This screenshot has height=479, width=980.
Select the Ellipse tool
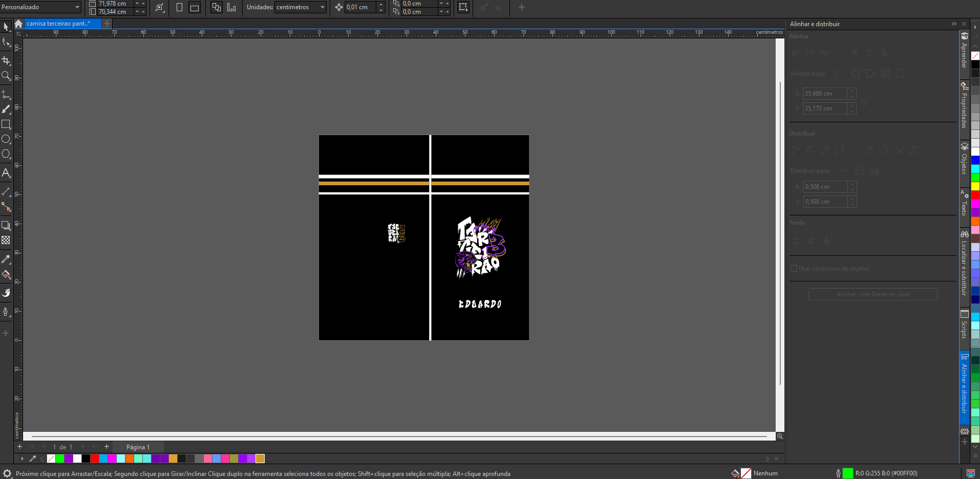click(6, 139)
